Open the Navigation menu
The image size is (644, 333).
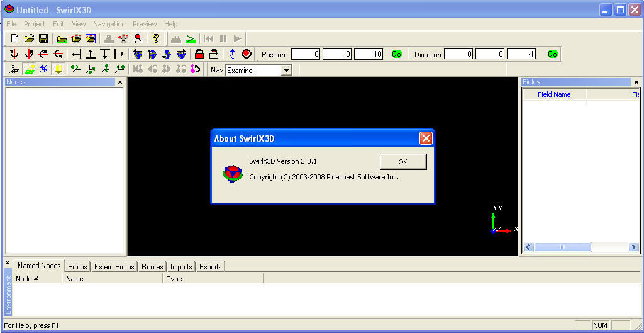click(x=109, y=24)
